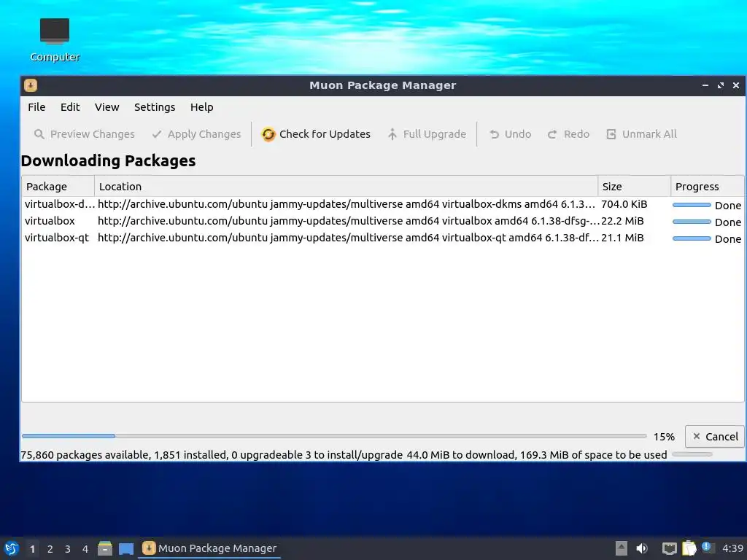Maximize the Muon Package Manager window
The image size is (747, 560).
(x=720, y=85)
